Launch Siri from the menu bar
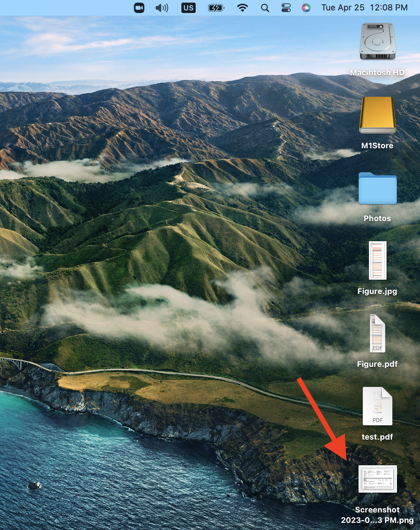 pyautogui.click(x=306, y=7)
